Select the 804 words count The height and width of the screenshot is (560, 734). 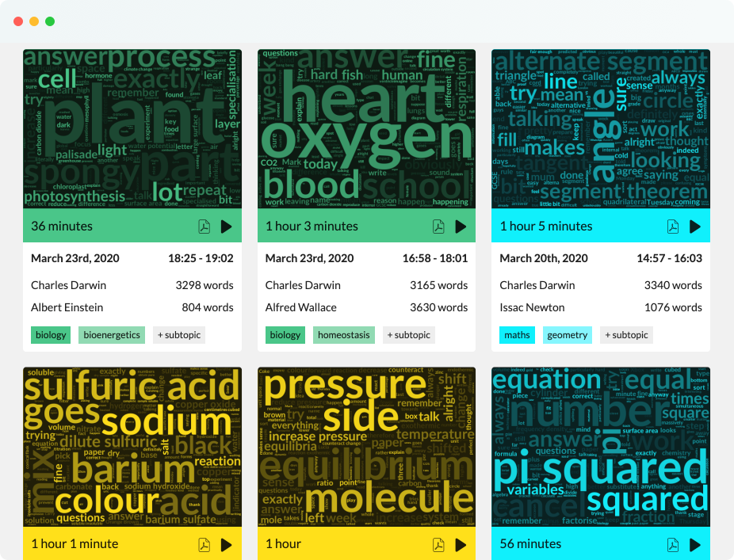pyautogui.click(x=208, y=307)
